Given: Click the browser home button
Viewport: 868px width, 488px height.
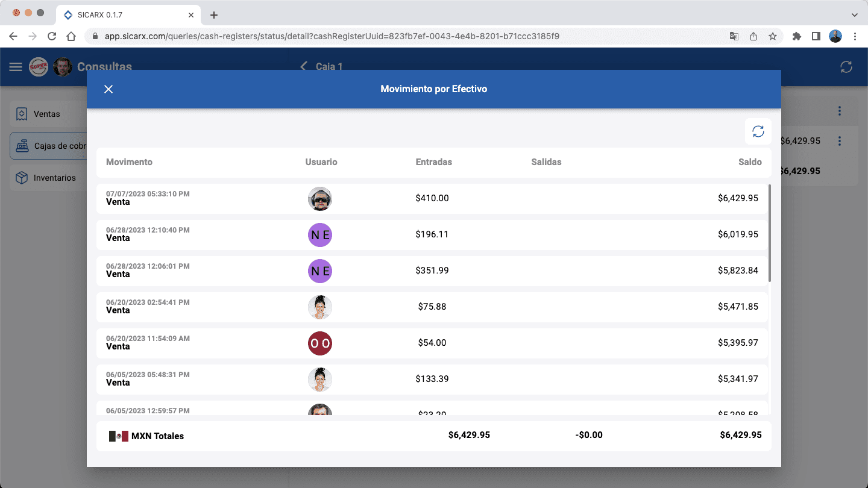Looking at the screenshot, I should 71,36.
